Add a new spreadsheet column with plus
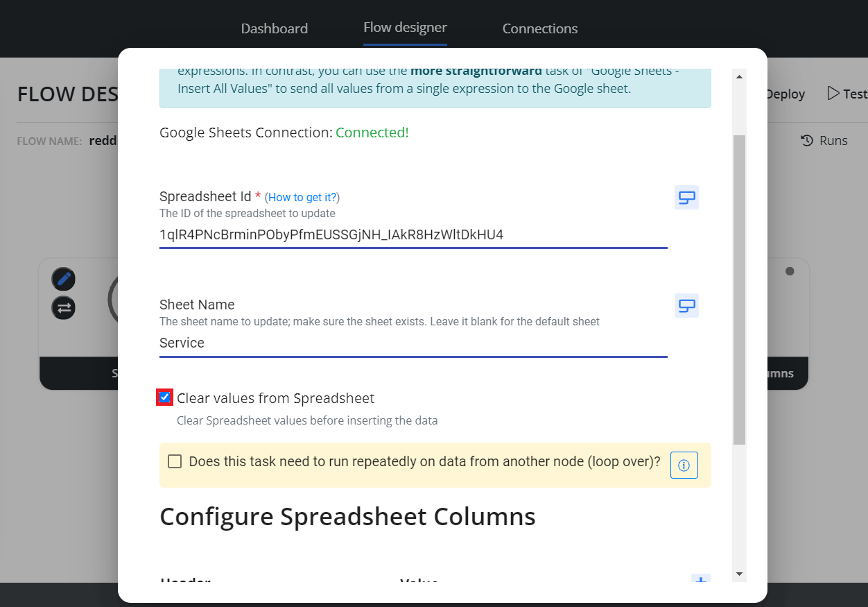The image size is (868, 607). (701, 579)
